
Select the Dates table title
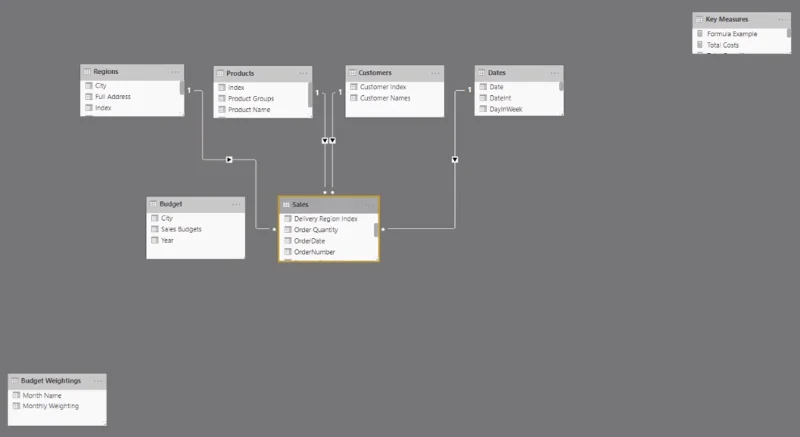[496, 73]
